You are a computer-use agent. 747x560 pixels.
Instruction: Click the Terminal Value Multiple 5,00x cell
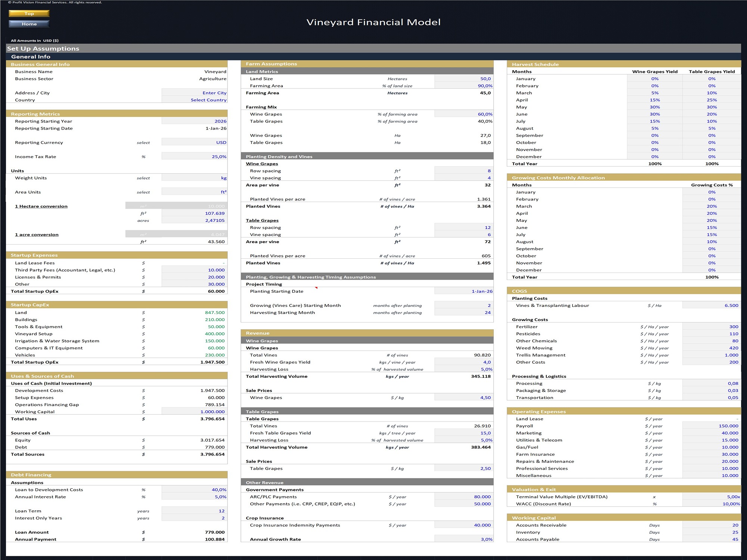click(x=711, y=497)
